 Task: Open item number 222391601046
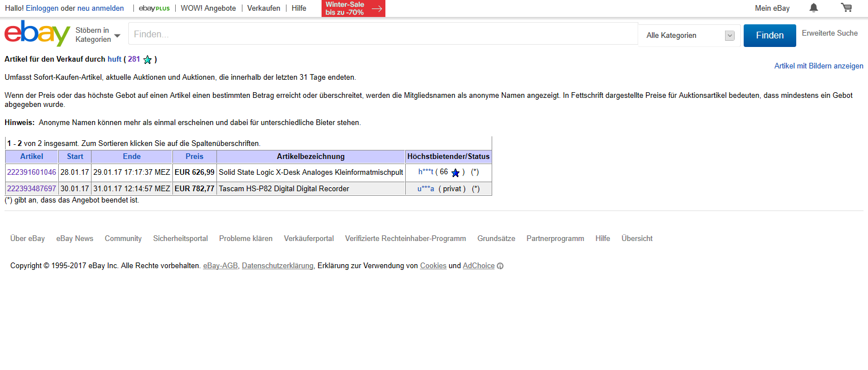coord(32,173)
